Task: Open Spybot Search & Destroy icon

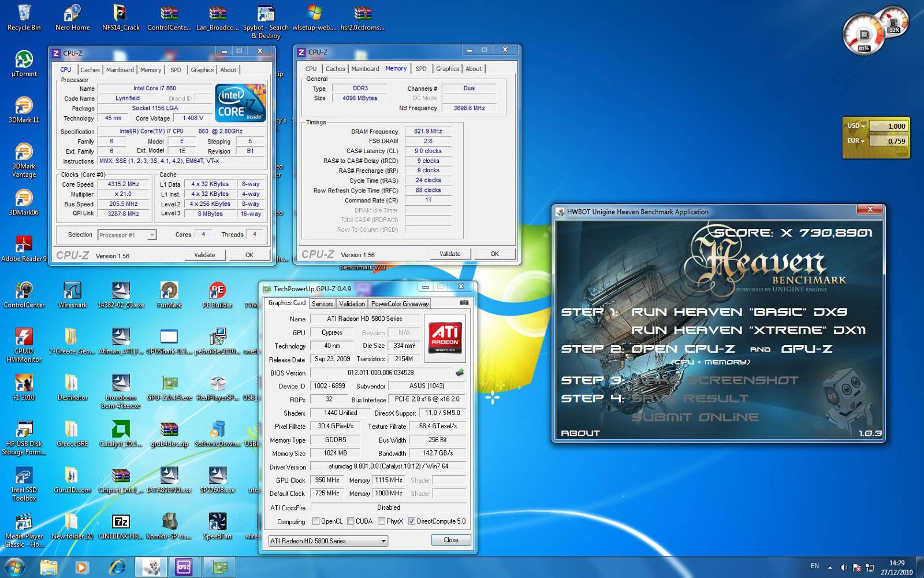Action: pyautogui.click(x=266, y=21)
